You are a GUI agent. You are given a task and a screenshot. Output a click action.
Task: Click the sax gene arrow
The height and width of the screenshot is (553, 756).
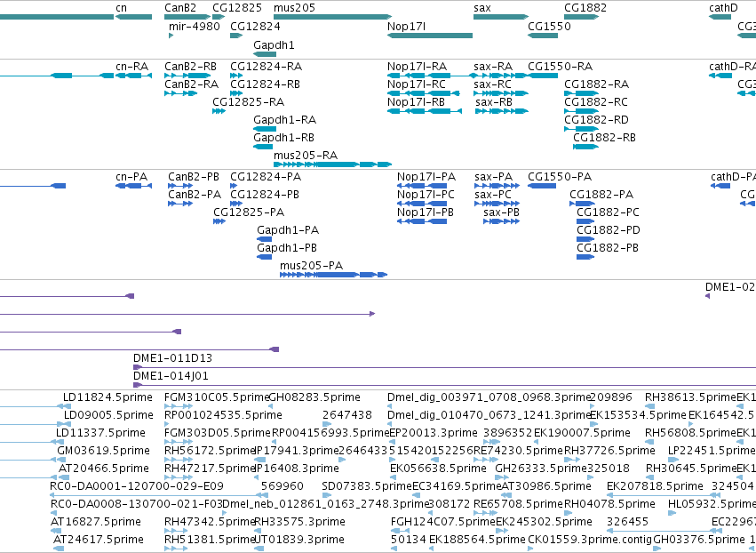[501, 17]
